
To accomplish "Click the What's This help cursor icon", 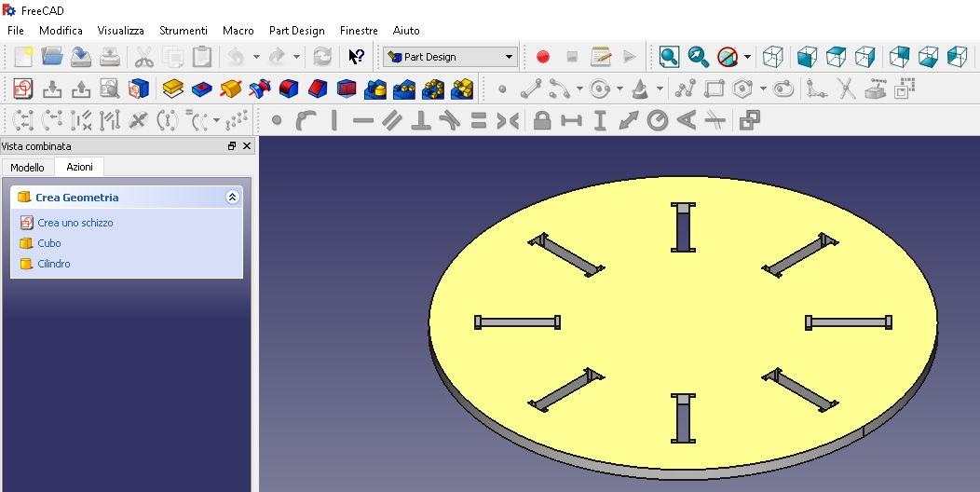I will click(356, 57).
